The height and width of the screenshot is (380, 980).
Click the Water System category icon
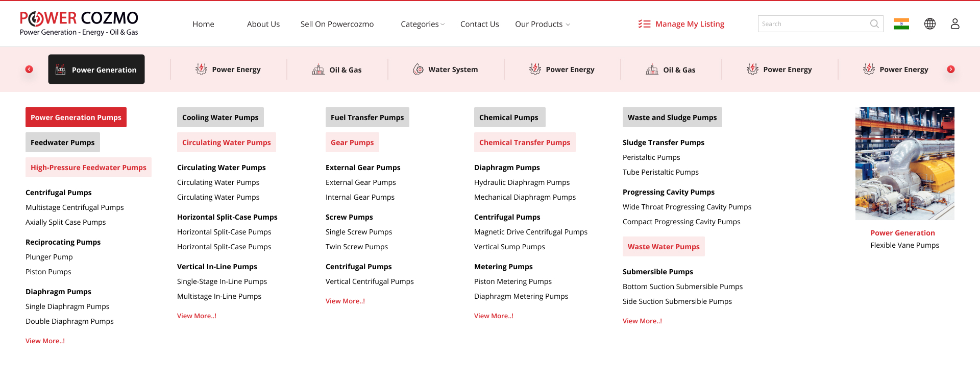click(418, 69)
